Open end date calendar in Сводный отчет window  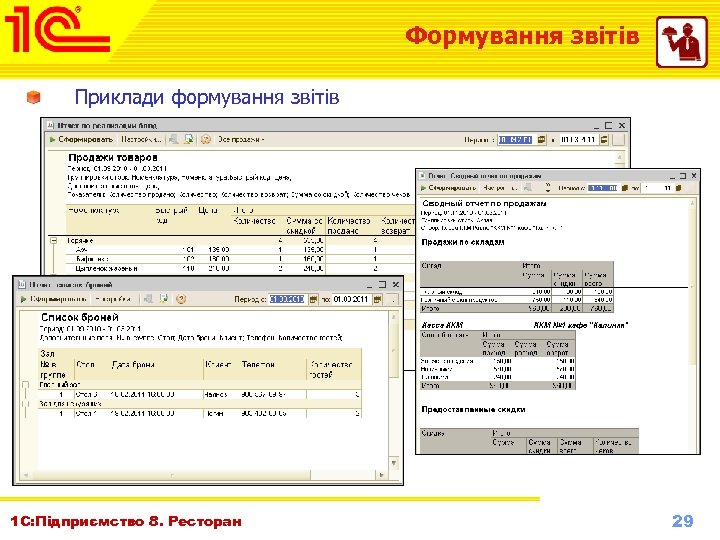pos(679,188)
